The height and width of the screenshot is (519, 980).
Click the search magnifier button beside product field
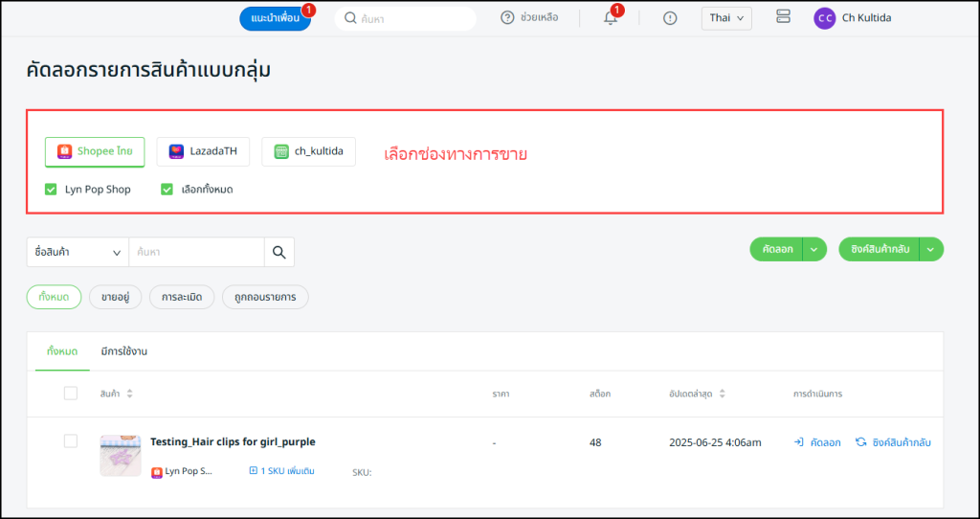coord(279,252)
